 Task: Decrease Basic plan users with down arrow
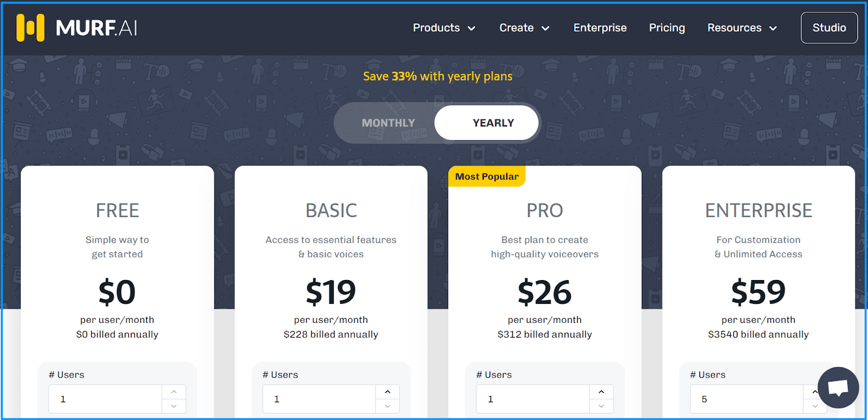[x=387, y=406]
